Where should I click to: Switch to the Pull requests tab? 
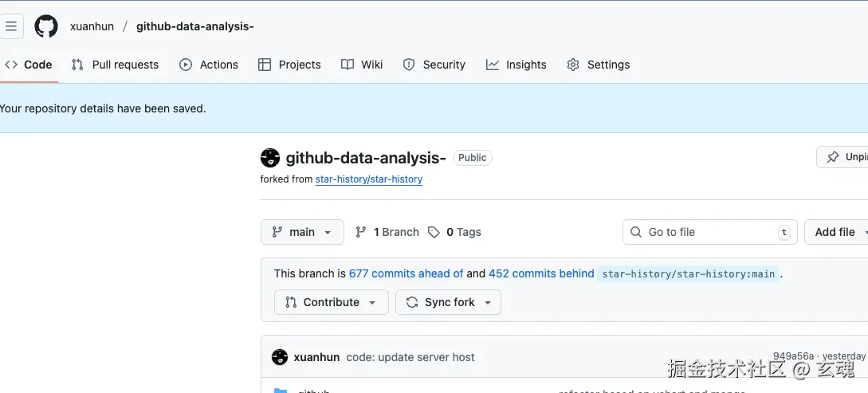[x=115, y=65]
